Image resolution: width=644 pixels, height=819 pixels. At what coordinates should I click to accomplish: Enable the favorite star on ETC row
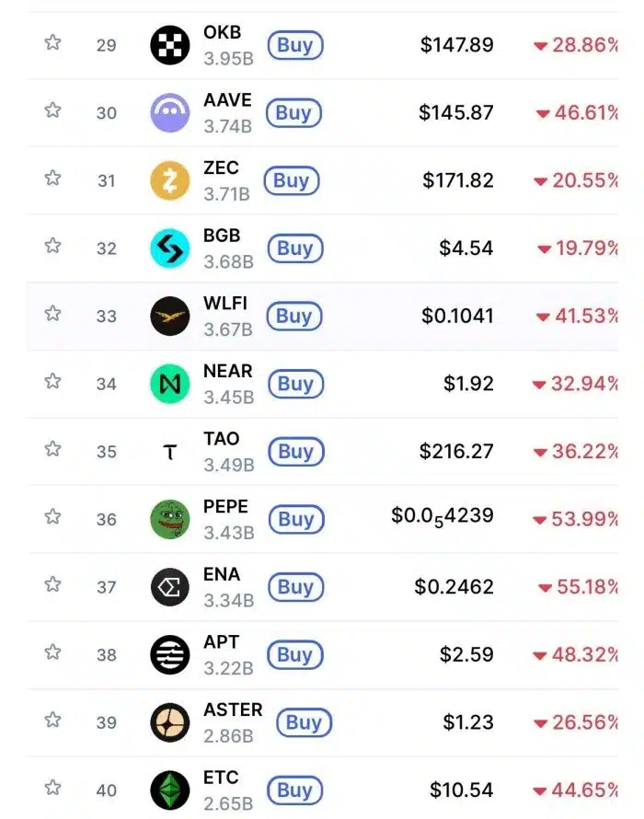[52, 790]
